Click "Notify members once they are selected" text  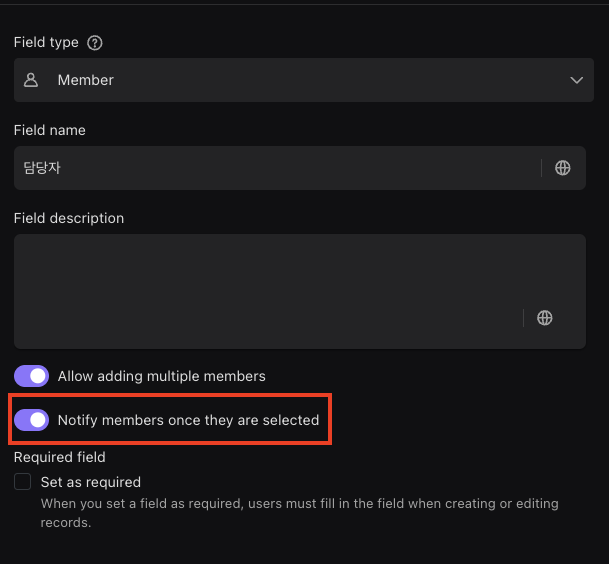189,420
